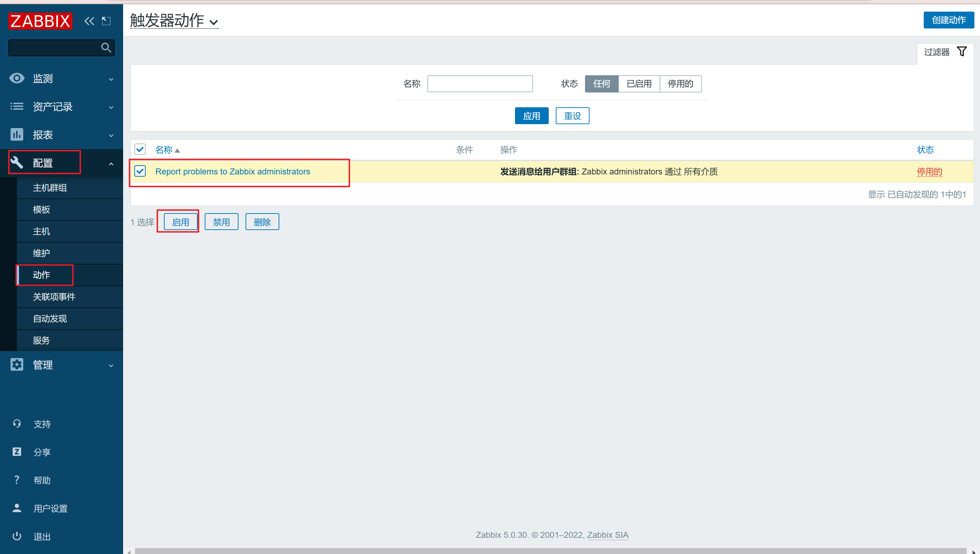
Task: Click the 禁用 button below the table
Action: click(x=221, y=222)
